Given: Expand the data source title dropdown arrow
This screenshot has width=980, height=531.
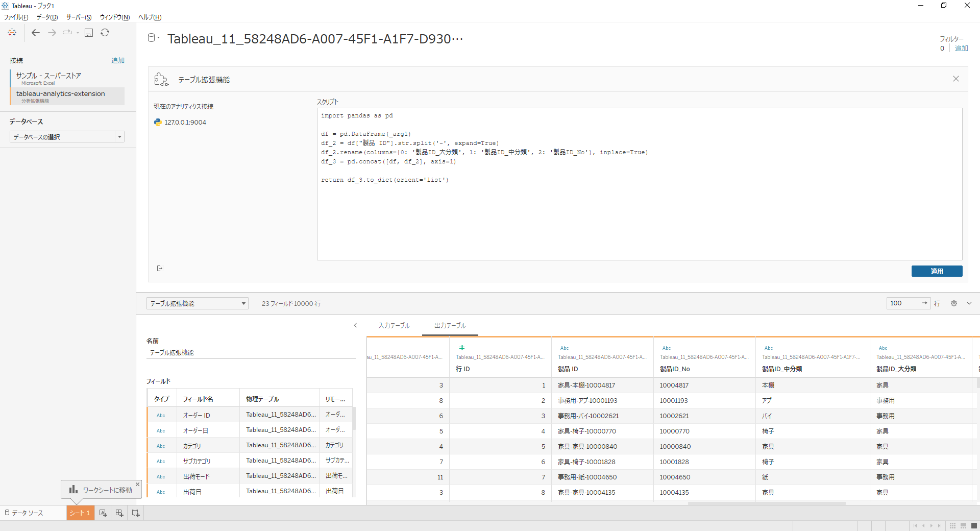Looking at the screenshot, I should pos(159,38).
